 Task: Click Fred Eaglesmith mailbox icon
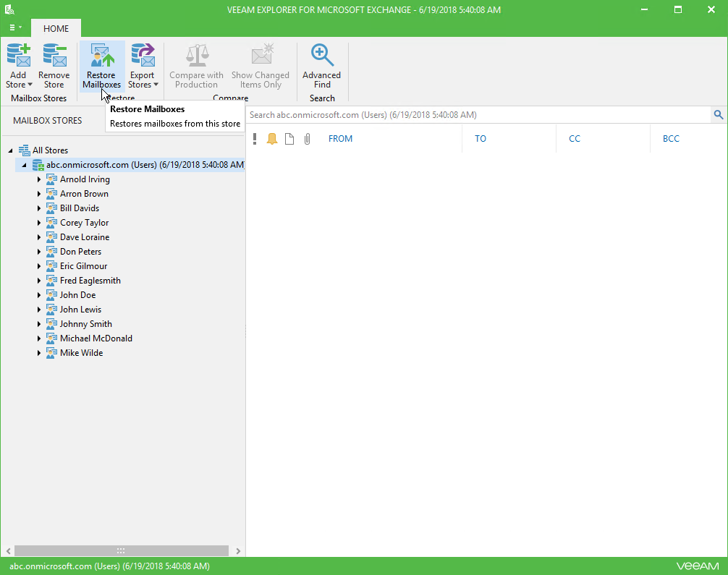tap(51, 281)
